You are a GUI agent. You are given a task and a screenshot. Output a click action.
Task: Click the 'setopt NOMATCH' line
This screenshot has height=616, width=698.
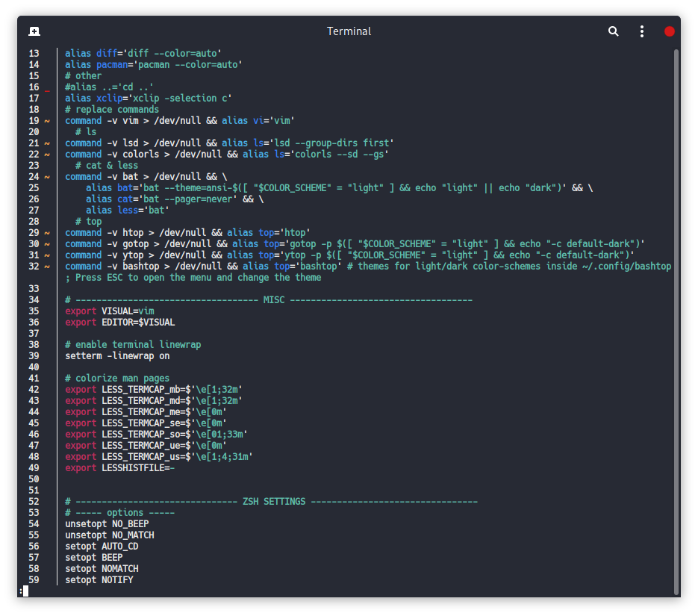tap(102, 569)
